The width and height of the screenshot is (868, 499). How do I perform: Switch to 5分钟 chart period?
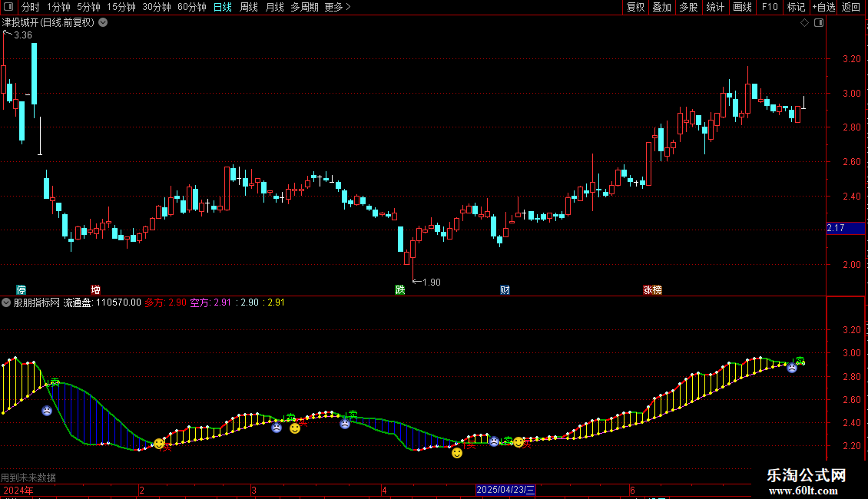pyautogui.click(x=88, y=7)
